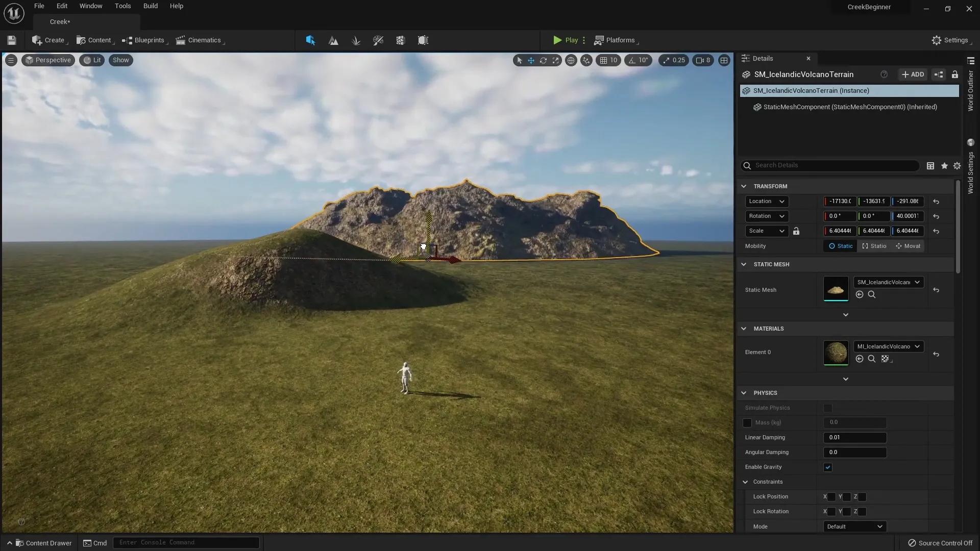Viewport: 980px width, 551px height.
Task: Click the scale lock icon
Action: (796, 231)
